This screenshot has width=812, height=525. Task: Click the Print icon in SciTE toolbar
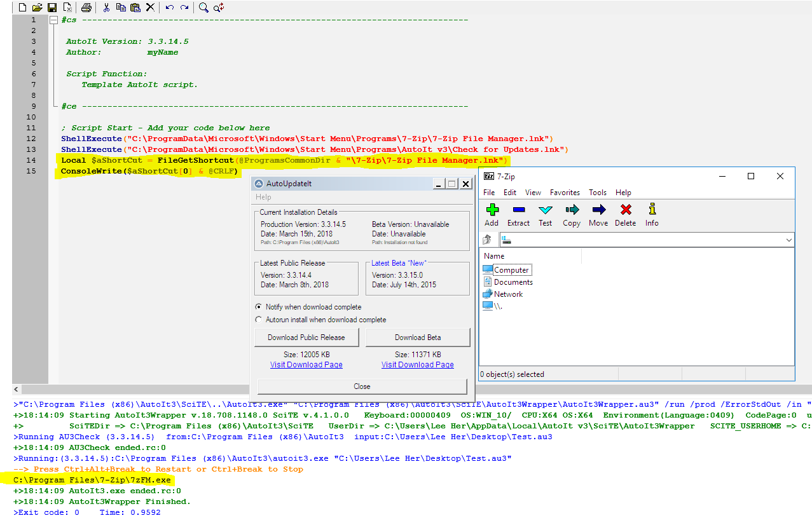pos(86,8)
